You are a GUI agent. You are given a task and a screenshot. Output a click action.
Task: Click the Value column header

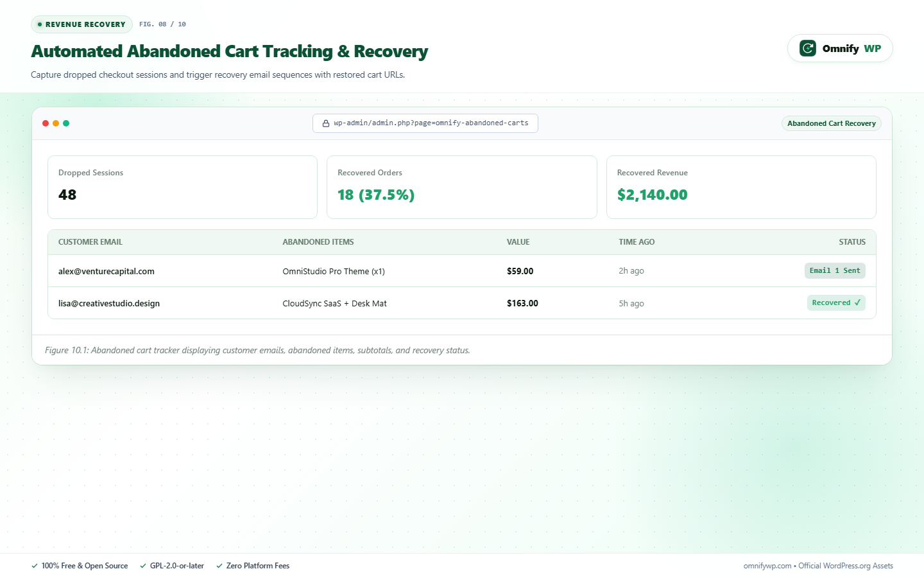tap(518, 242)
